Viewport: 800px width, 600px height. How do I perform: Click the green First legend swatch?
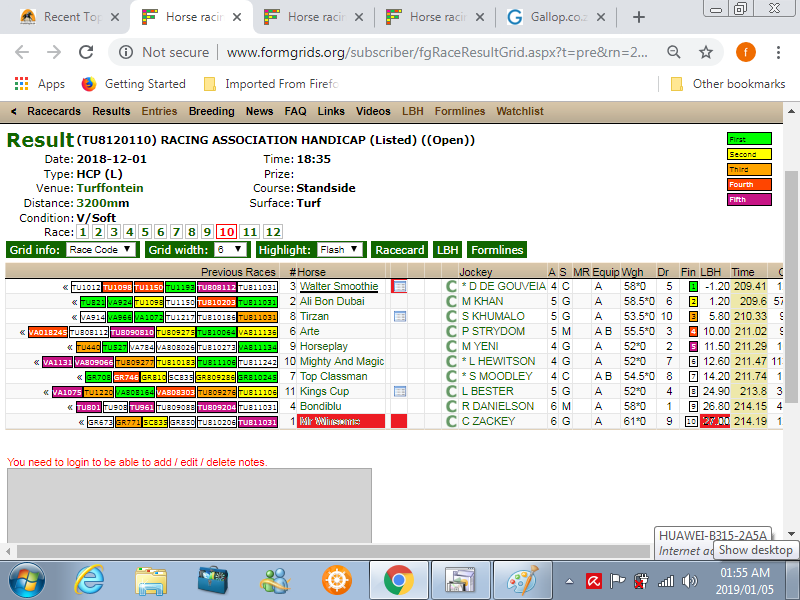click(749, 139)
